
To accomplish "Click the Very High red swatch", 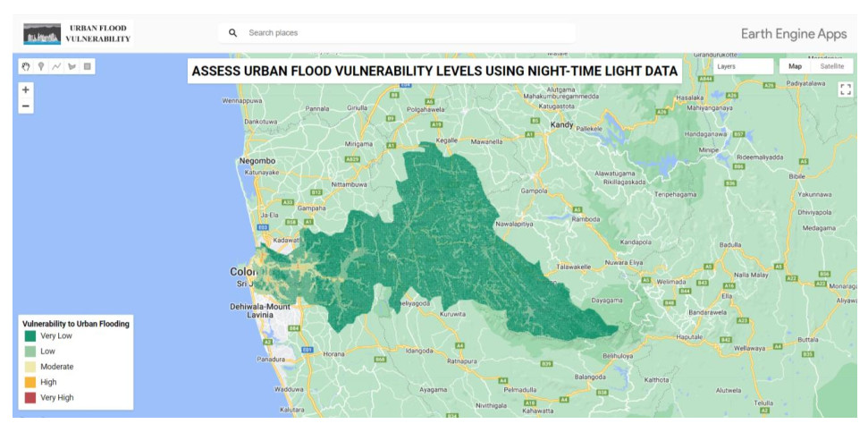I will point(30,397).
